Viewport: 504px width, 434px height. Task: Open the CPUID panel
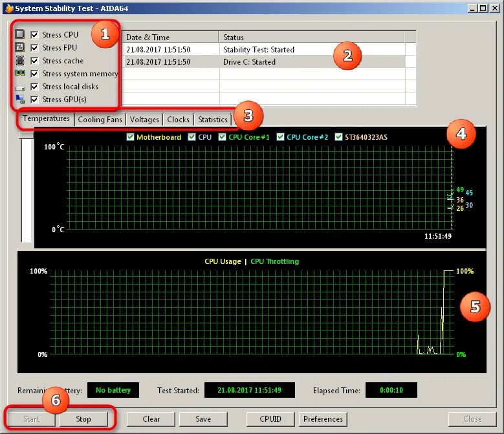(x=270, y=419)
